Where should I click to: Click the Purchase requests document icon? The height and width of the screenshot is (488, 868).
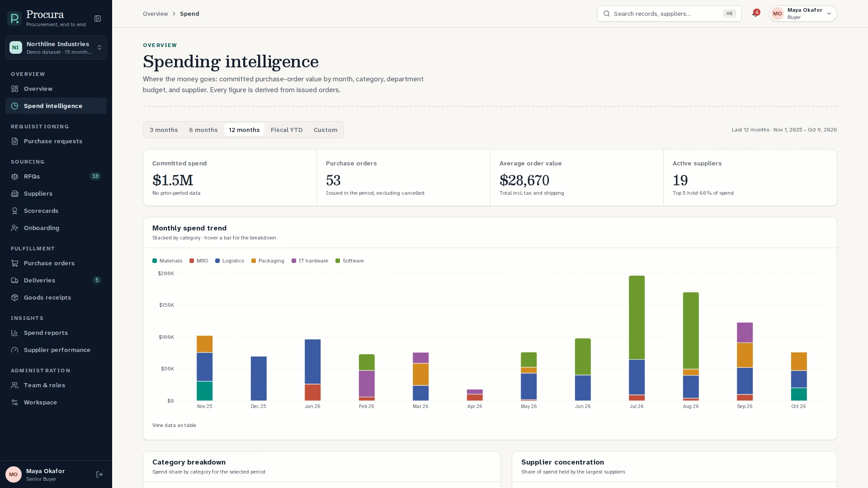click(15, 141)
